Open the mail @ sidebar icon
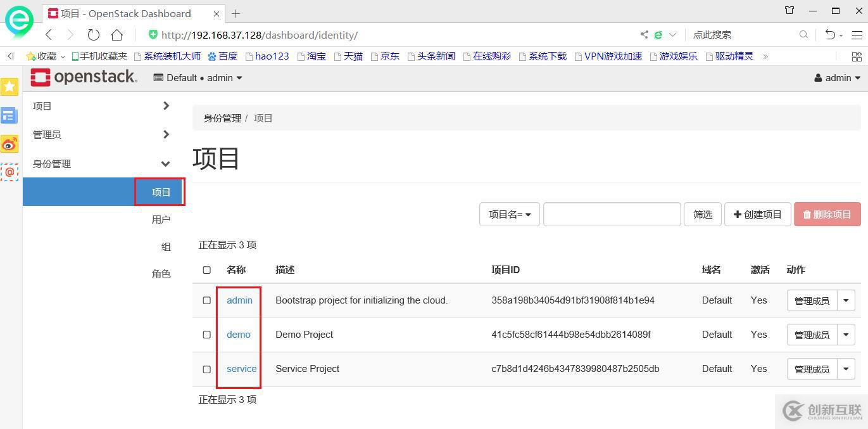 [x=9, y=172]
